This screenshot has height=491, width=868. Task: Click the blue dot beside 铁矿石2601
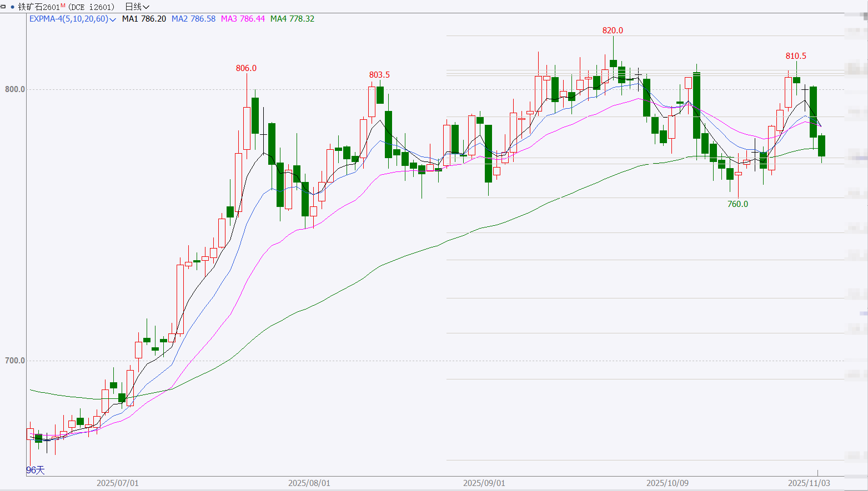pos(12,7)
